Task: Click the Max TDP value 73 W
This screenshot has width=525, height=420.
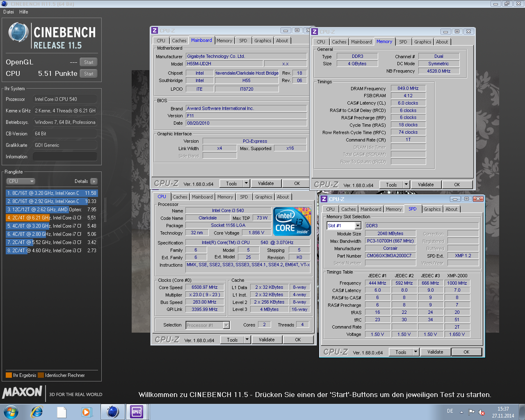Action: [x=262, y=218]
